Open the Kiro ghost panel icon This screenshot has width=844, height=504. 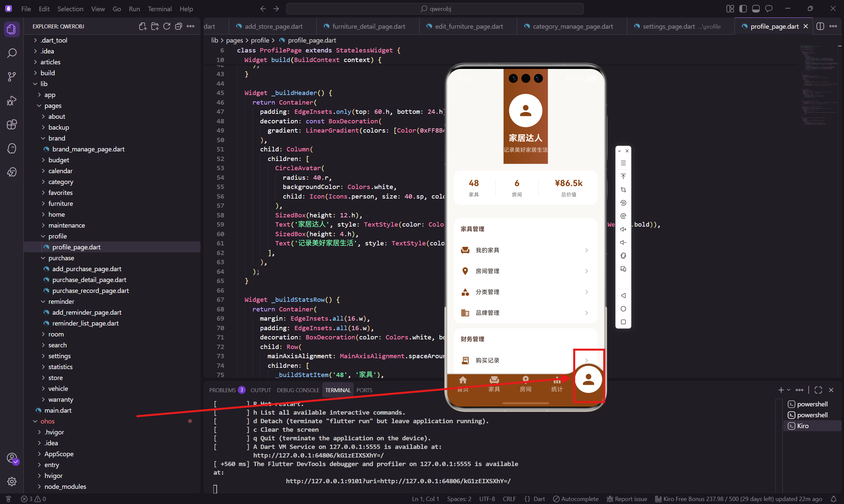click(12, 148)
